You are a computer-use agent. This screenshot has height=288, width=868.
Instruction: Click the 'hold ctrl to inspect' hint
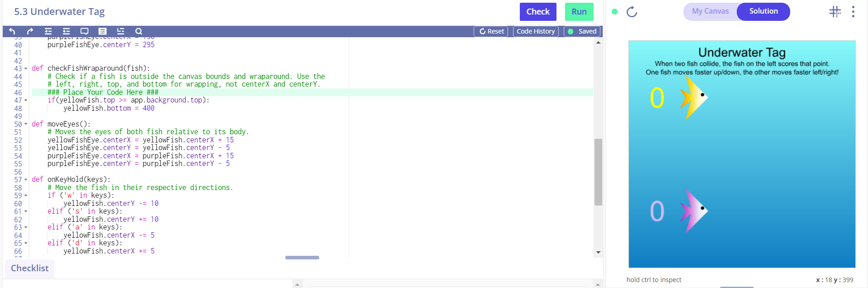pos(654,280)
